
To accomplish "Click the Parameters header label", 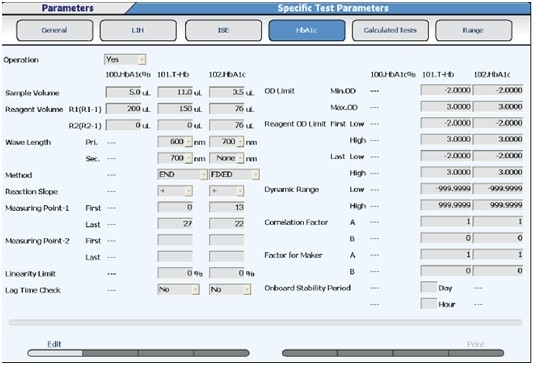I will tap(67, 8).
